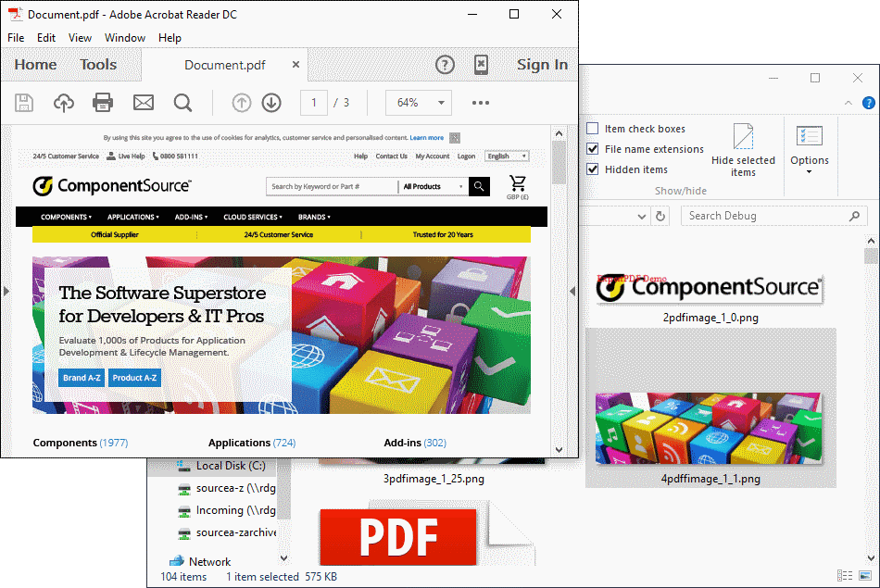Expand the right tools pane arrow in Acrobat

pyautogui.click(x=572, y=291)
